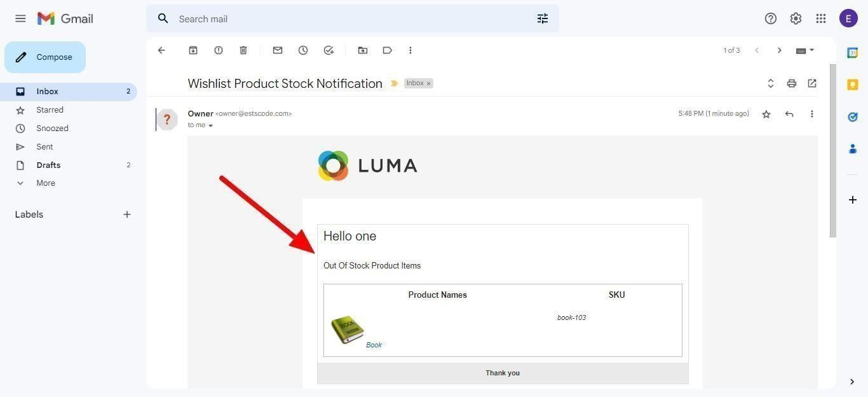Image resolution: width=868 pixels, height=397 pixels.
Task: Click the Move to folder icon
Action: pos(363,50)
